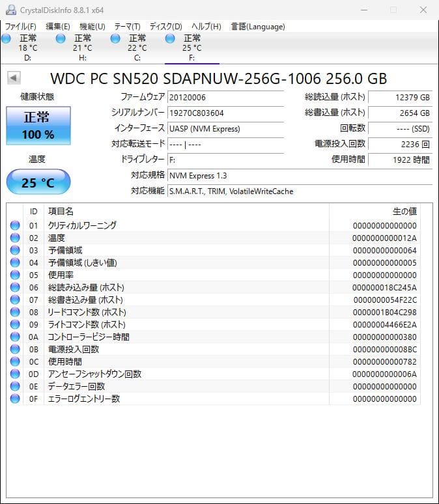Click the 25 °C temperature button
This screenshot has height=504, width=439.
[x=38, y=182]
